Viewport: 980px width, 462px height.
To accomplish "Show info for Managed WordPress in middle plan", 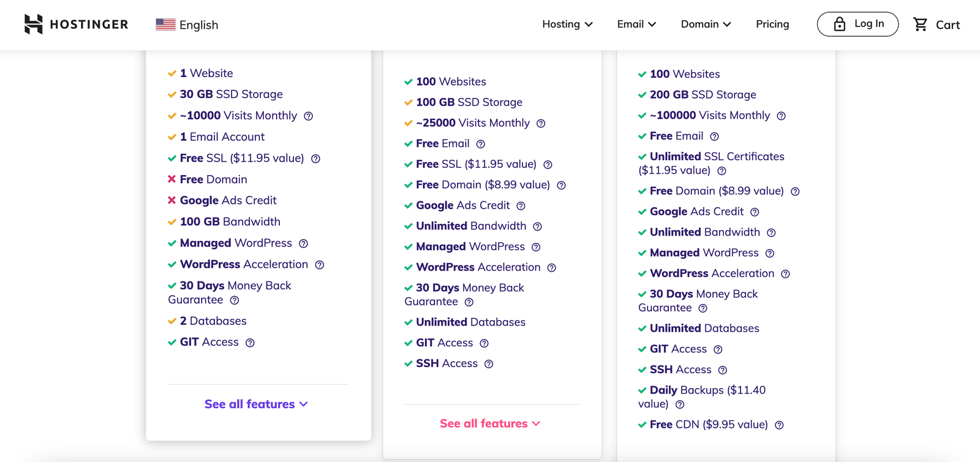I will 536,247.
